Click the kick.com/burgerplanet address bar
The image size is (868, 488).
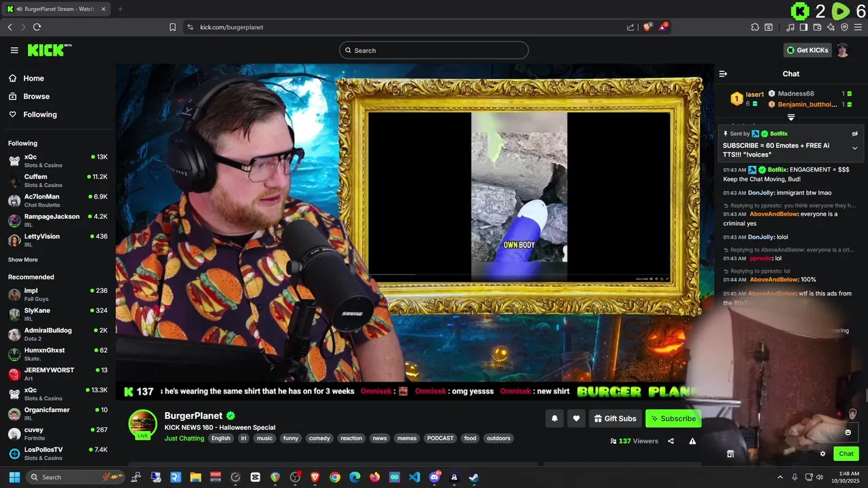tap(407, 27)
